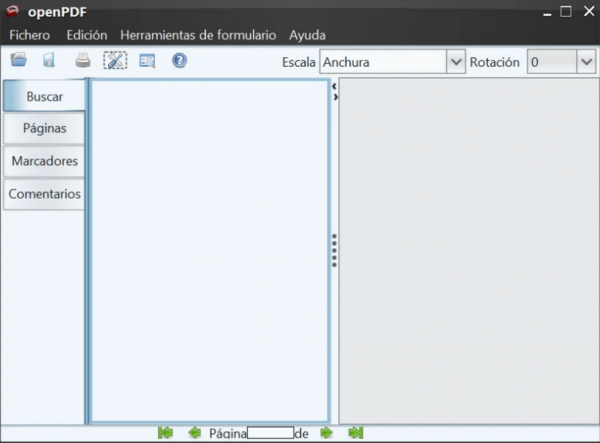The width and height of the screenshot is (600, 443).
Task: Click the 'Página' label in the navigation bar
Action: pos(228,433)
